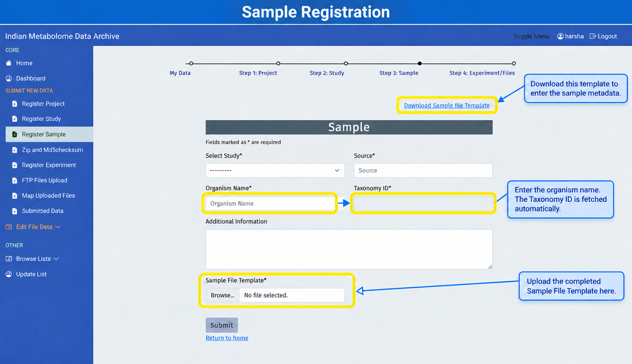The image size is (632, 364).
Task: Go to Step 2: Study marker
Action: 346,63
